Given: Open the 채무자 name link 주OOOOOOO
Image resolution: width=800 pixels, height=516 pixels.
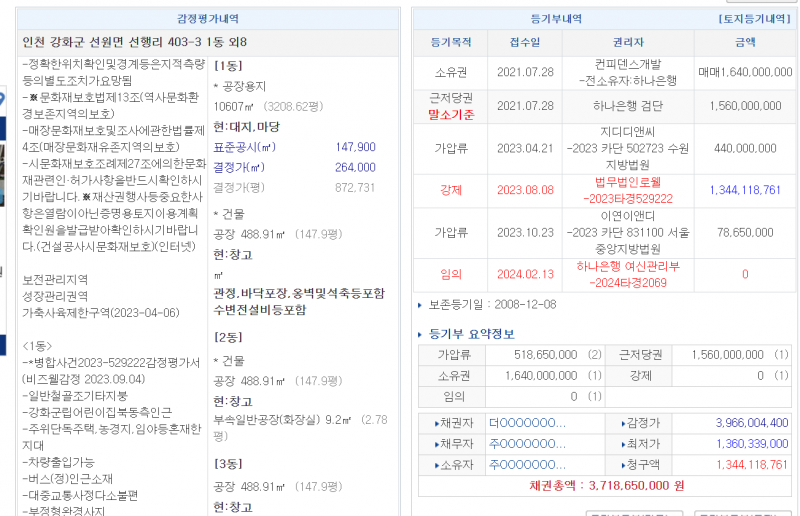Looking at the screenshot, I should [x=528, y=443].
